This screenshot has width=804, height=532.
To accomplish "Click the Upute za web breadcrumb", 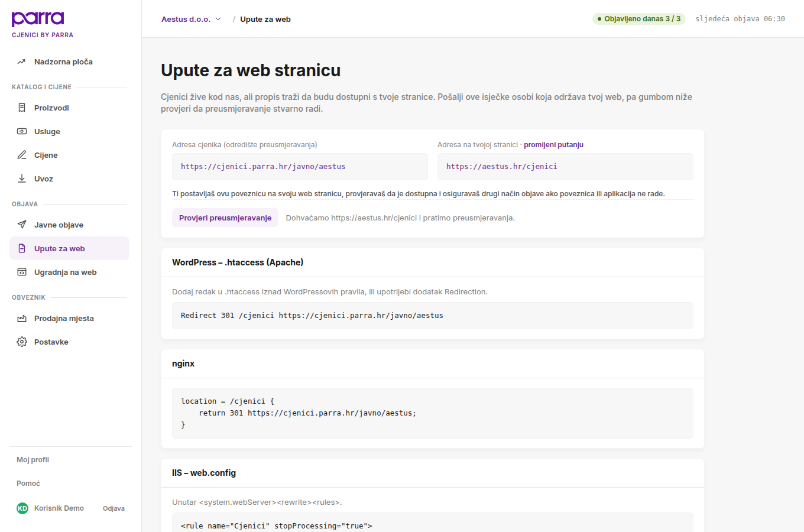I will (265, 19).
